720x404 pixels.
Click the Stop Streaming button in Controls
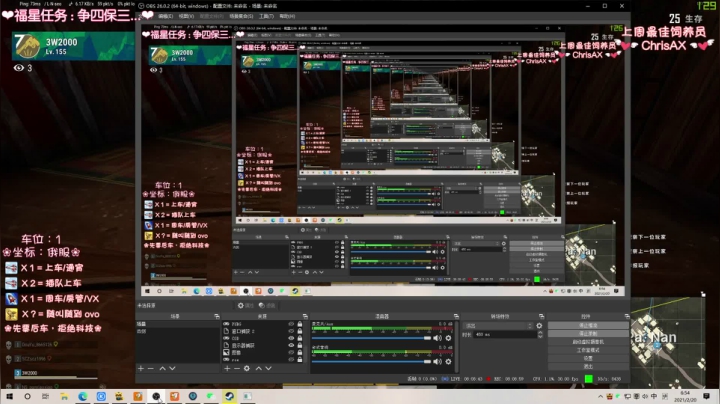point(588,325)
